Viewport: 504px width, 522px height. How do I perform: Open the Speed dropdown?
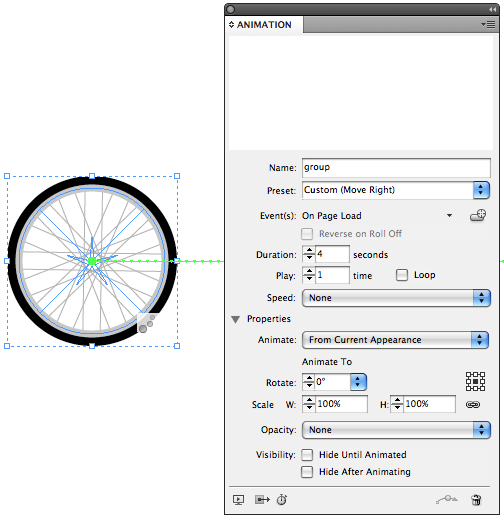pos(396,298)
